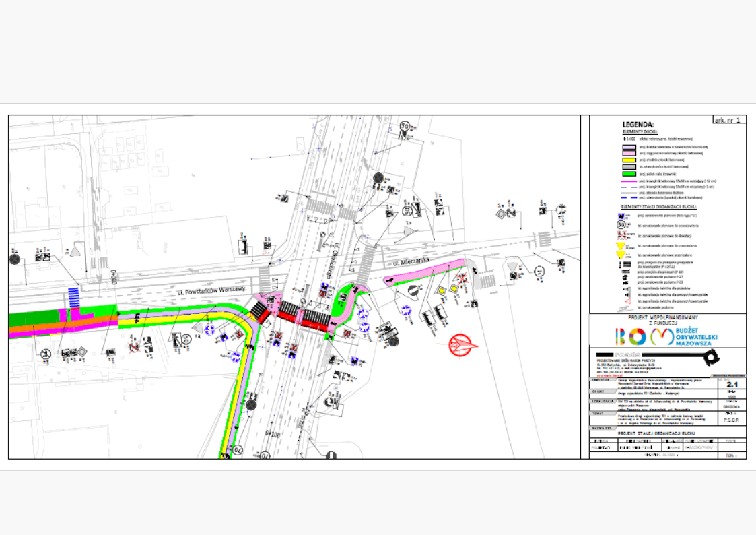Click the red-crossed sign symbol in legend

tap(622, 235)
